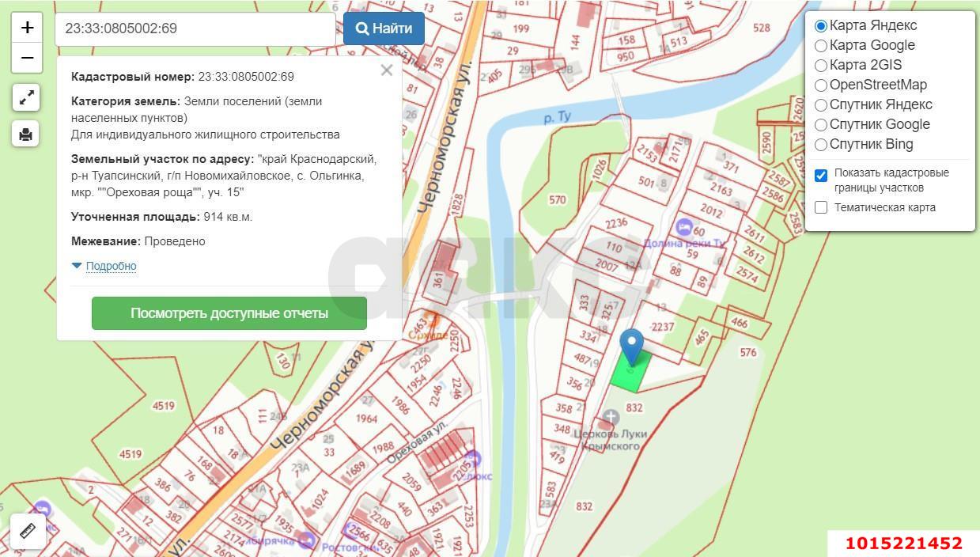Close the cadastral info popup
Viewport: 980px width, 557px height.
[x=386, y=70]
